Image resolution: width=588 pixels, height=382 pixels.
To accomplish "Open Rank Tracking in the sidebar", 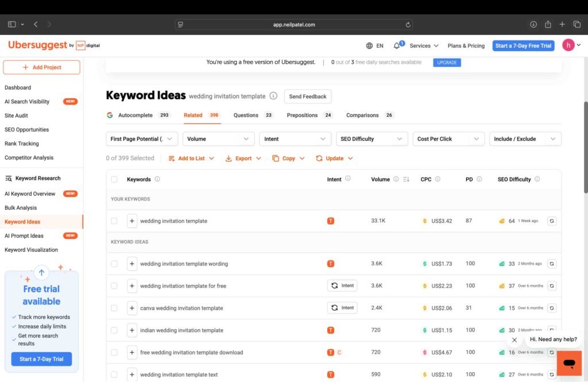I will pyautogui.click(x=22, y=144).
